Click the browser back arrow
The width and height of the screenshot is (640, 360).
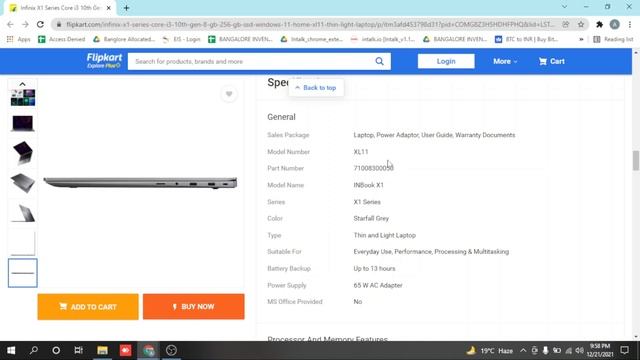coord(10,24)
